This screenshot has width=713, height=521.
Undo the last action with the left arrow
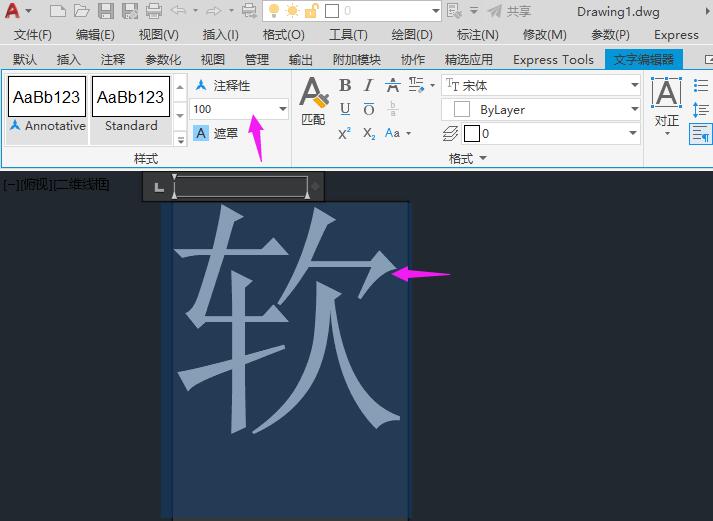[x=178, y=10]
